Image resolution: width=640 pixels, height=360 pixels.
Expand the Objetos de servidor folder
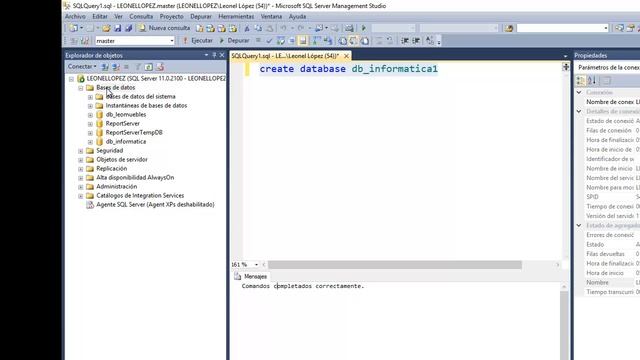pyautogui.click(x=81, y=160)
